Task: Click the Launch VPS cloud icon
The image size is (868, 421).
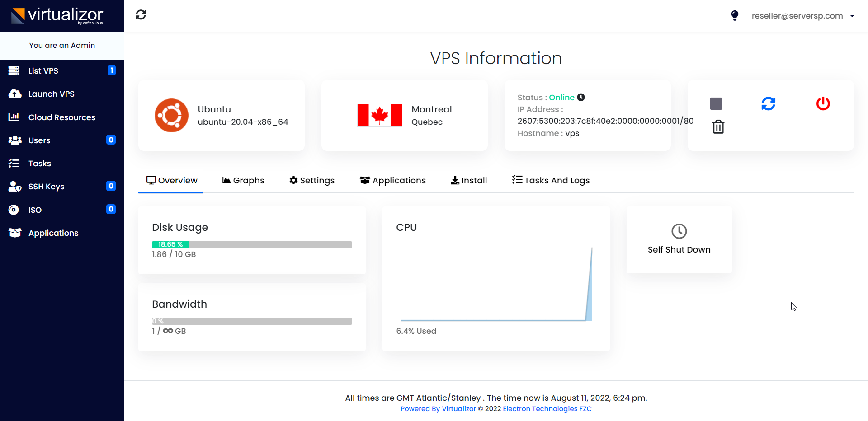Action: point(15,94)
